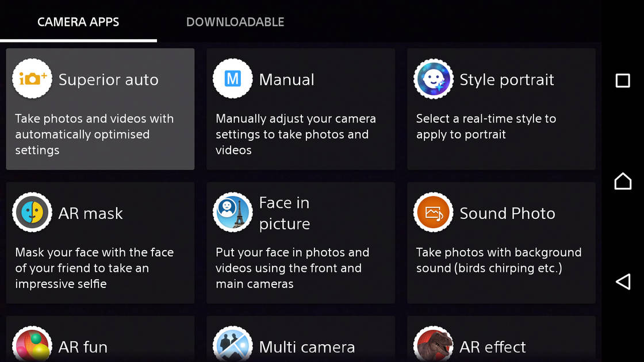Click 'Take photos with background sound' description

point(499,260)
